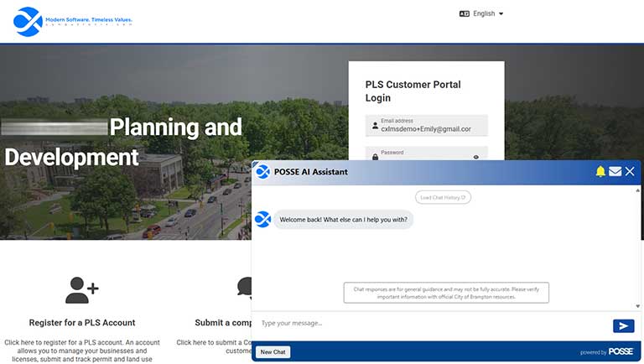The height and width of the screenshot is (364, 644).
Task: Select the Password field in the login form
Action: pos(419,155)
